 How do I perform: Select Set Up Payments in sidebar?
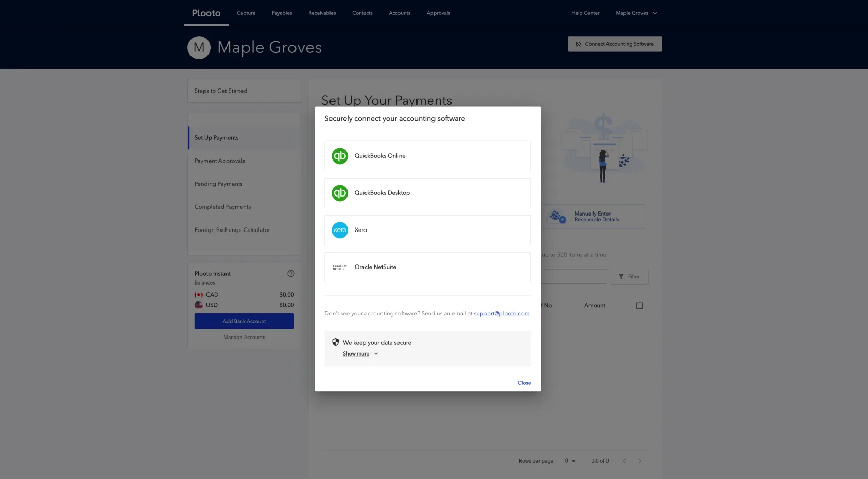245,138
